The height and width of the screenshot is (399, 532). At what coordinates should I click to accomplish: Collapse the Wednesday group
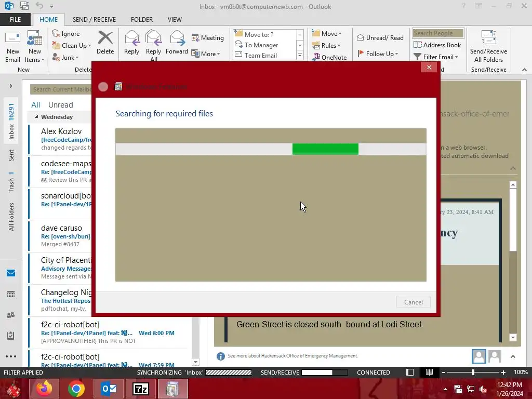[x=36, y=117]
